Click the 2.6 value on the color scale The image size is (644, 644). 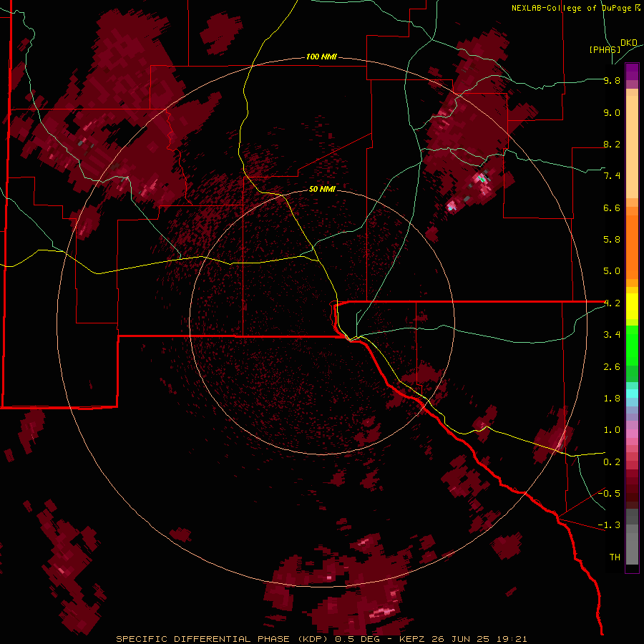(x=612, y=367)
